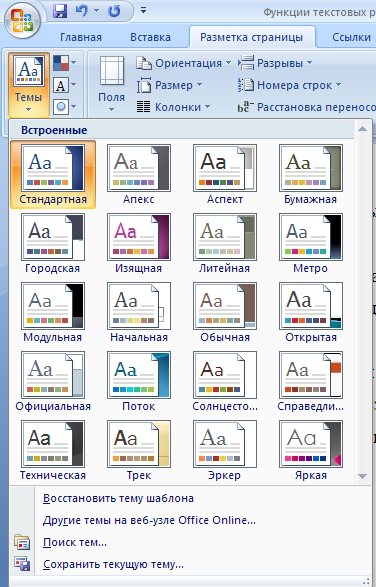The width and height of the screenshot is (376, 587).
Task: Choose the Аспект theme
Action: point(225,174)
